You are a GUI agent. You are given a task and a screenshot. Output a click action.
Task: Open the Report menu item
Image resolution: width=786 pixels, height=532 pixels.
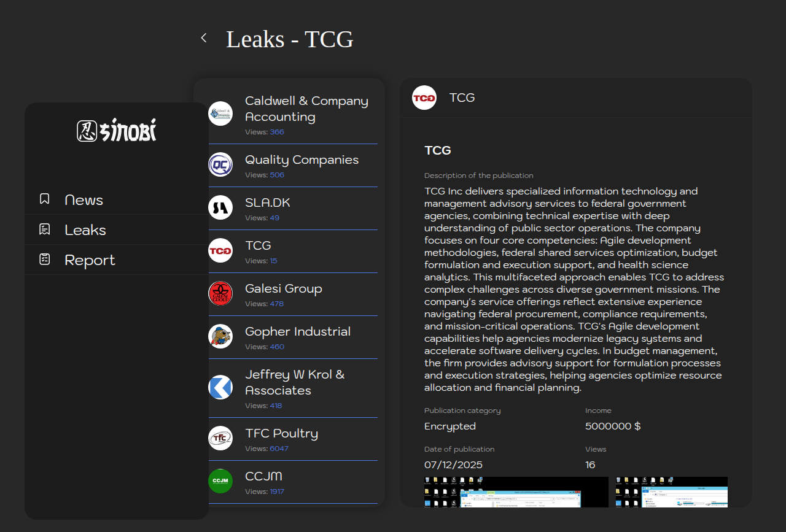point(90,260)
